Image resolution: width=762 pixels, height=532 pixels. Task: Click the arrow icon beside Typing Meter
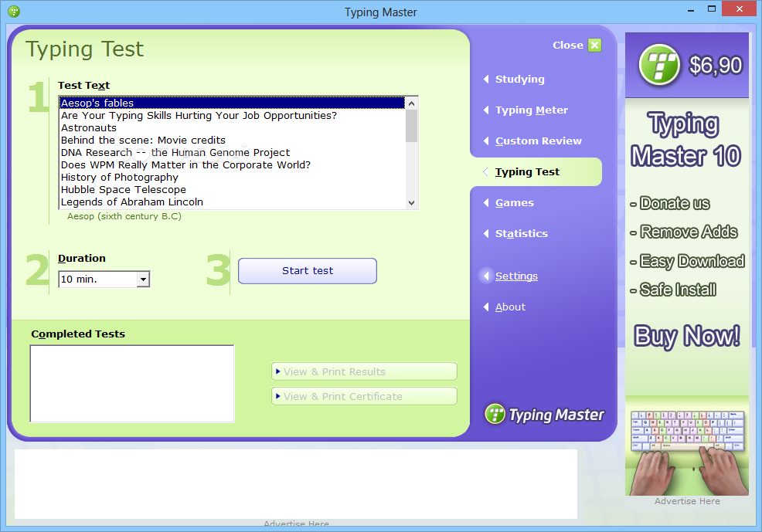coord(486,110)
